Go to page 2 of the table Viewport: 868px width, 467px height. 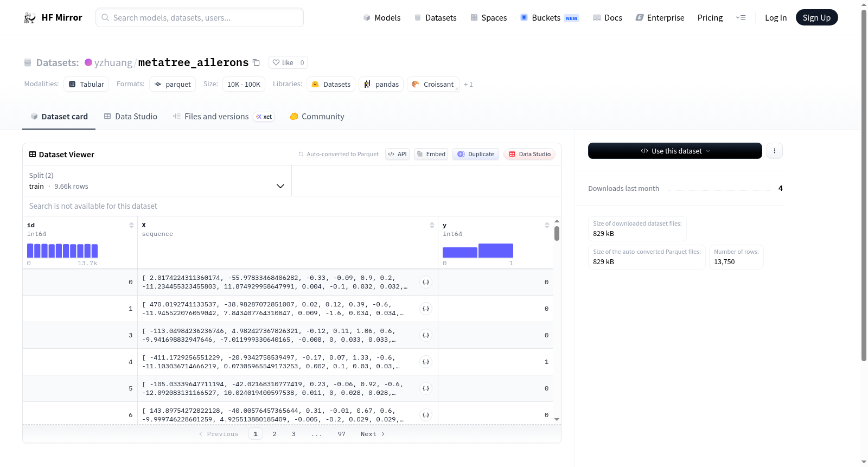[x=275, y=434]
